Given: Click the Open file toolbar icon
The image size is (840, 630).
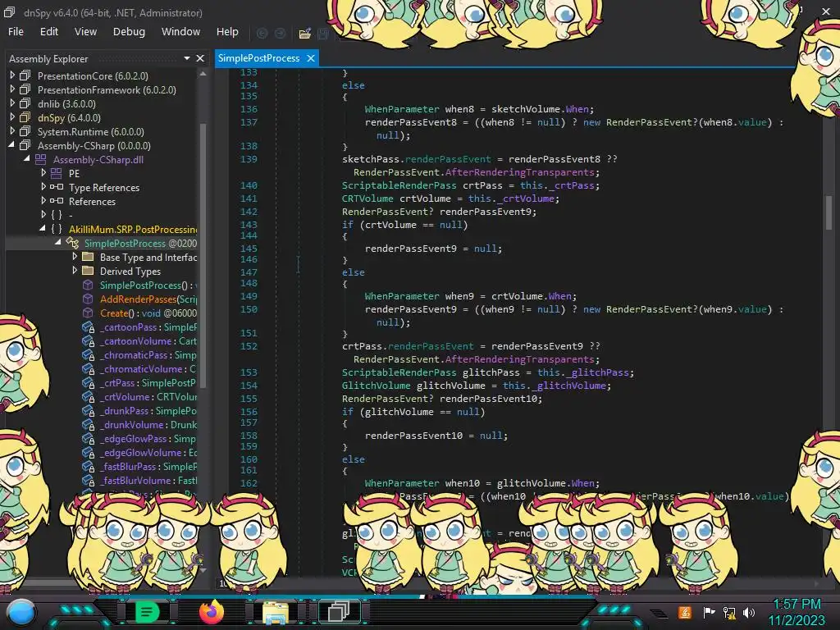Looking at the screenshot, I should coord(305,33).
